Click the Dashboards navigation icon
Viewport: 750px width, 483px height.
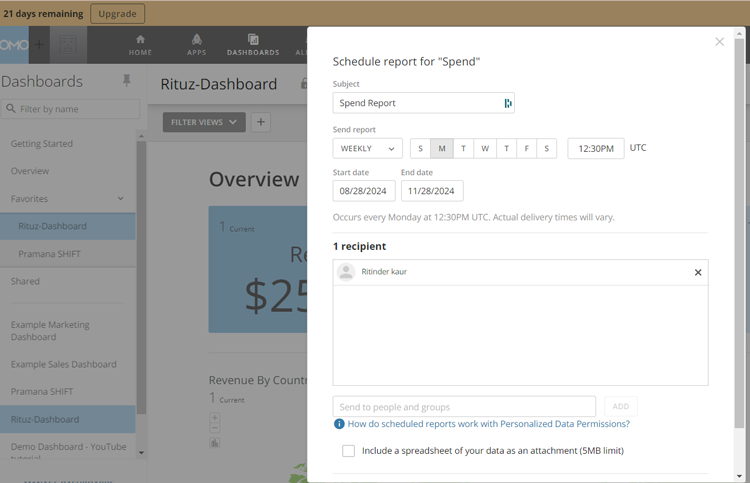tap(253, 45)
